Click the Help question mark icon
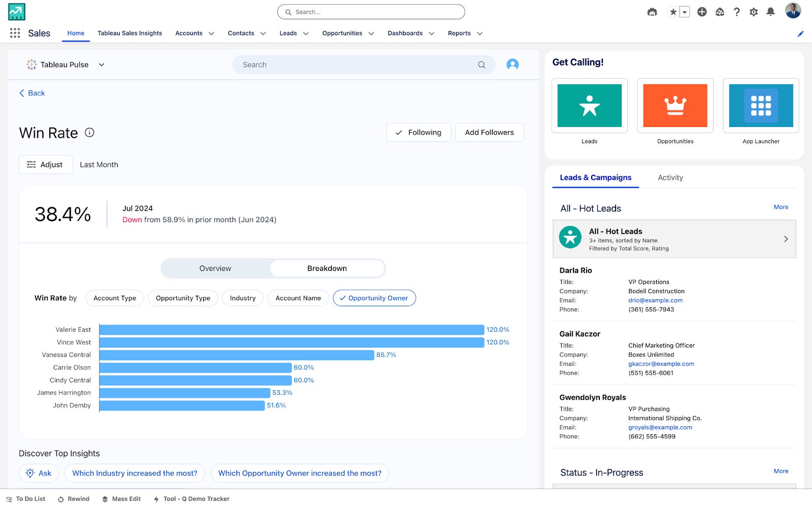 coord(736,12)
